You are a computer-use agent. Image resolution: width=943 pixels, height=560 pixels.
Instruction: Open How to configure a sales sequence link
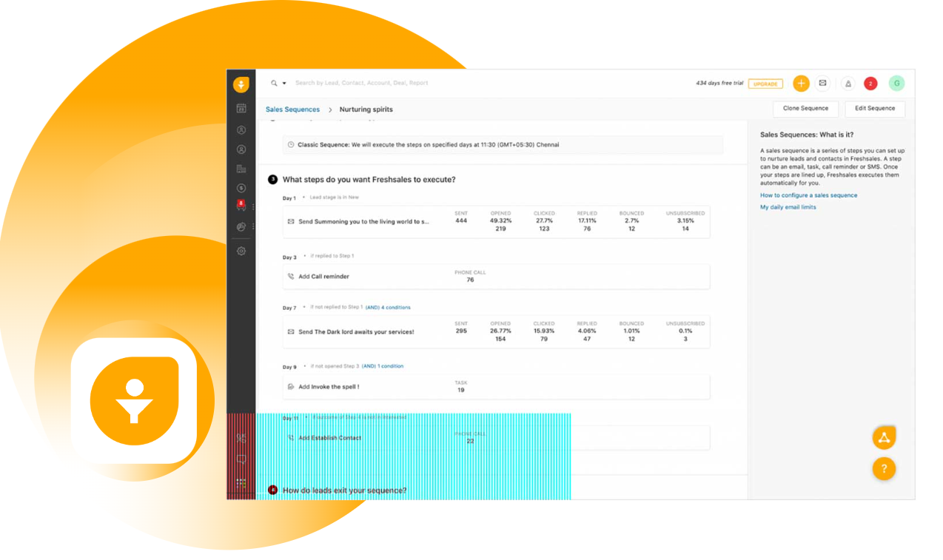point(808,195)
